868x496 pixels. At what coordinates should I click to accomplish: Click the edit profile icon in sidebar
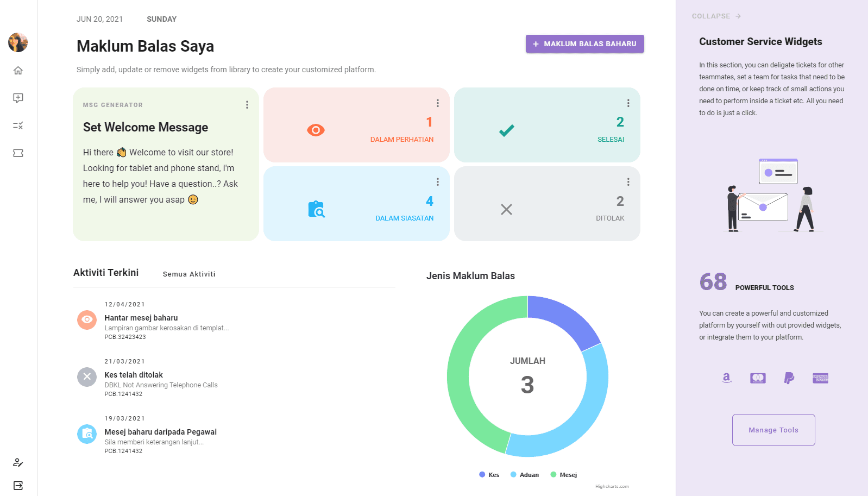click(18, 462)
